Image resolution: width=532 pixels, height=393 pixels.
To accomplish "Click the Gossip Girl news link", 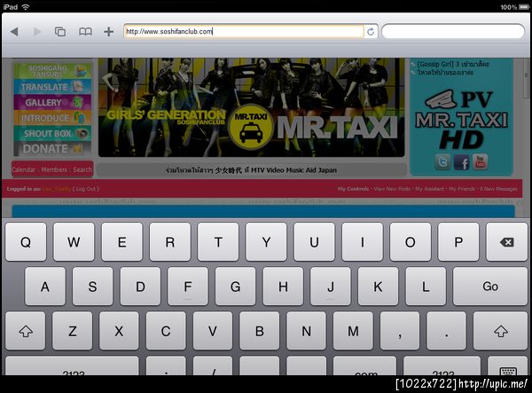I will (453, 64).
